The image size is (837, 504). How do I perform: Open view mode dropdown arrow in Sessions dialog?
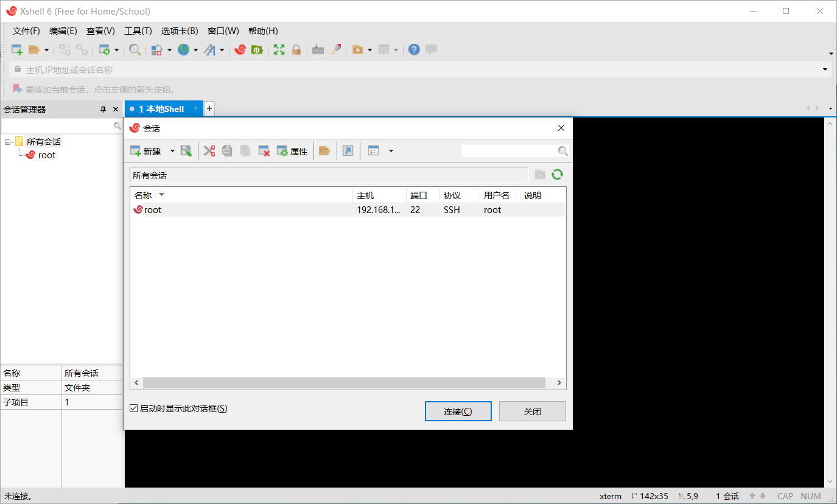point(391,151)
